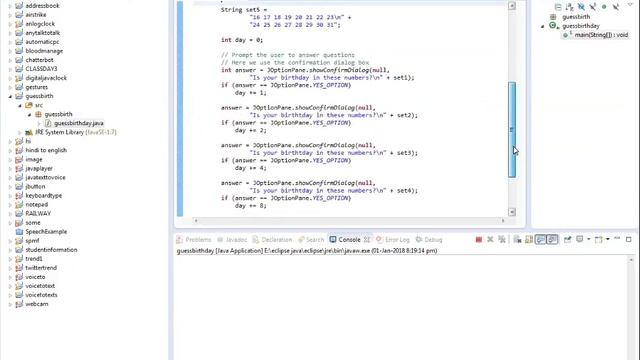Select the CLASSDAY3 project
This screenshot has width=640, height=360.
coord(41,69)
